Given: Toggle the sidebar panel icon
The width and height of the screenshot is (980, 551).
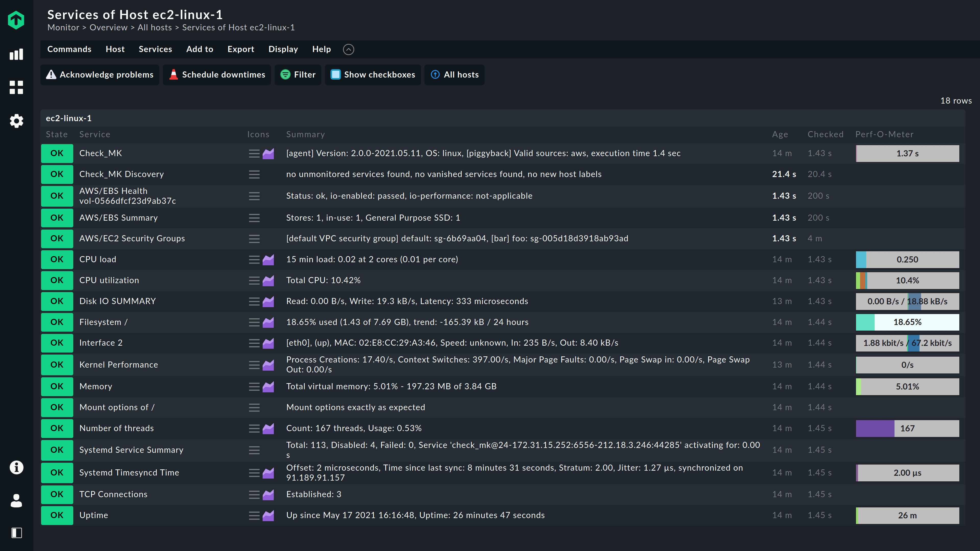Looking at the screenshot, I should [16, 533].
